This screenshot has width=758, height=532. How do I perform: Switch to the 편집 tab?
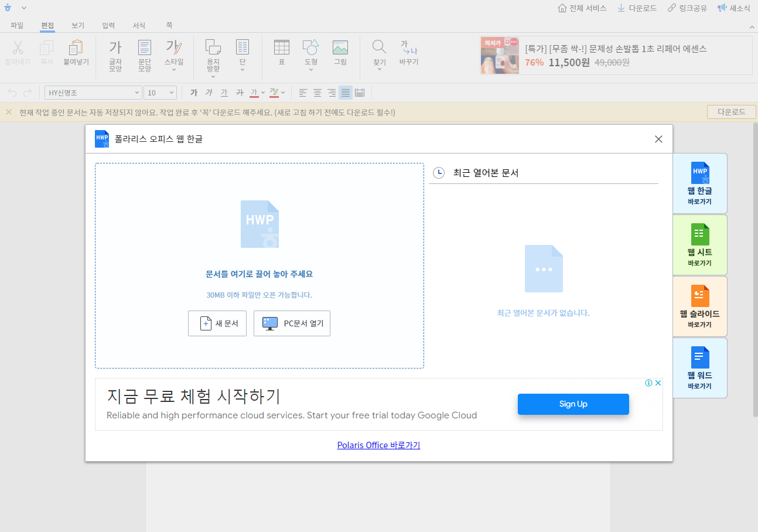point(47,25)
